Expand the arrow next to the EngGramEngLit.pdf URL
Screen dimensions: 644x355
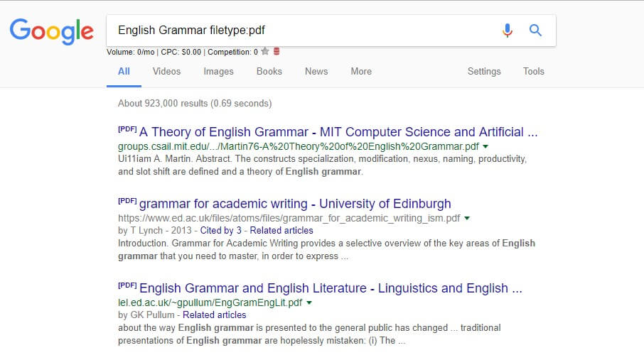tap(309, 303)
